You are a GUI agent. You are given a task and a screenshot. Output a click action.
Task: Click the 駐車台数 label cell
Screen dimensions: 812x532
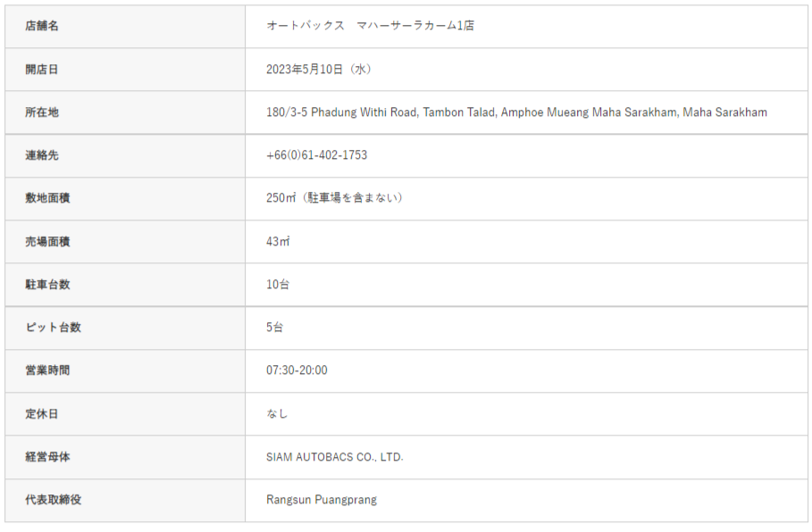[x=47, y=285]
